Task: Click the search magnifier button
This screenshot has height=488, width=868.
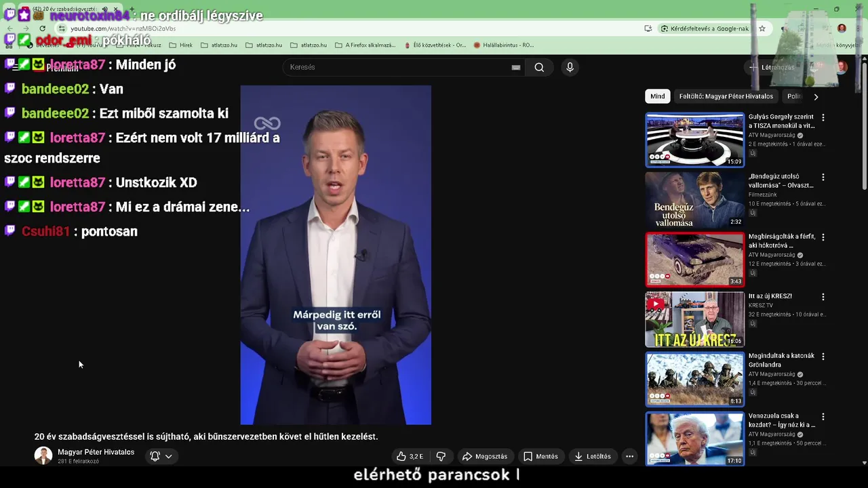Action: (539, 67)
